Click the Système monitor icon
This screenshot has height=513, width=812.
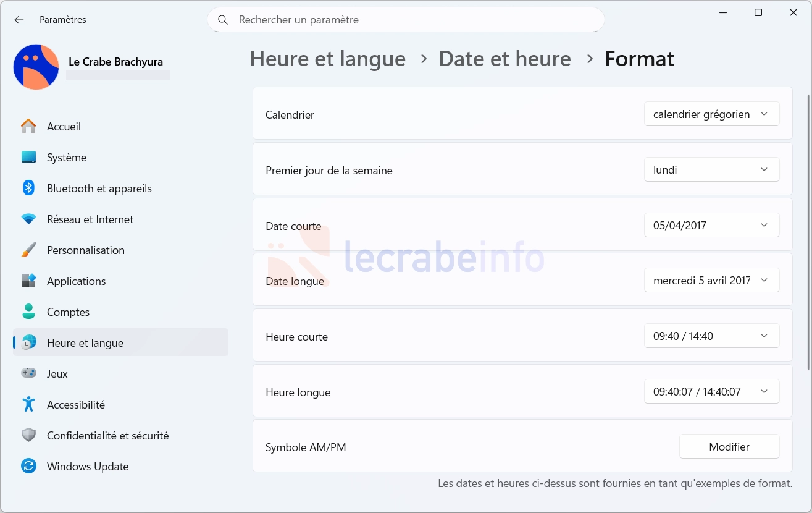coord(28,157)
